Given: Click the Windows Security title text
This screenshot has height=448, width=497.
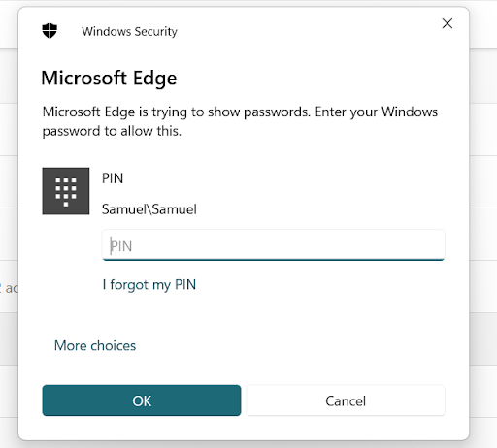Looking at the screenshot, I should [x=129, y=31].
